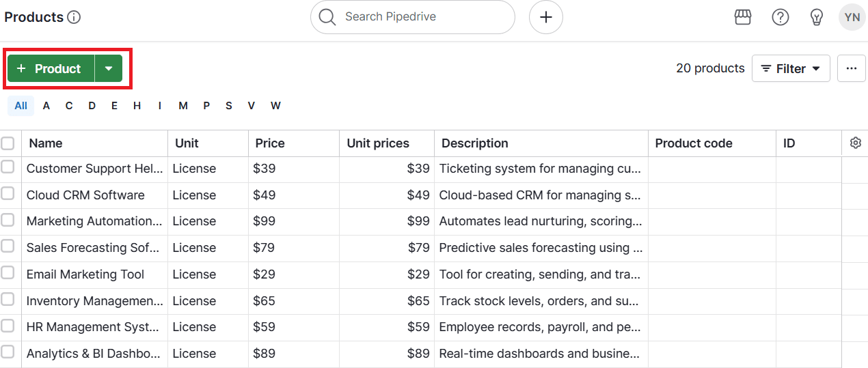This screenshot has width=868, height=368.
Task: Select the All alphabet filter
Action: click(21, 105)
